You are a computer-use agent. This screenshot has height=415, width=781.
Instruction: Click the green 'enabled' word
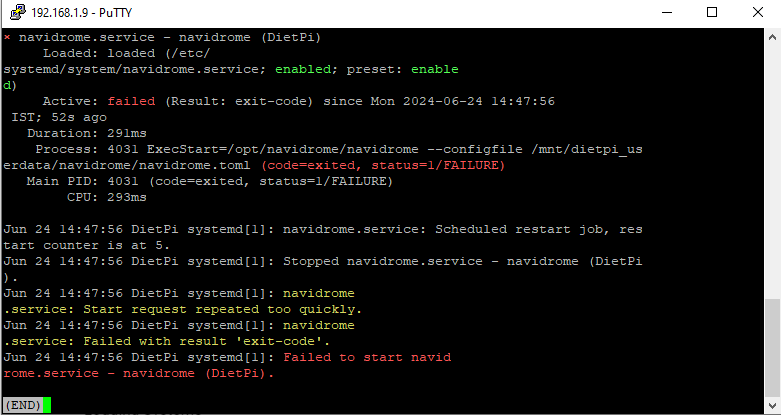(x=303, y=69)
